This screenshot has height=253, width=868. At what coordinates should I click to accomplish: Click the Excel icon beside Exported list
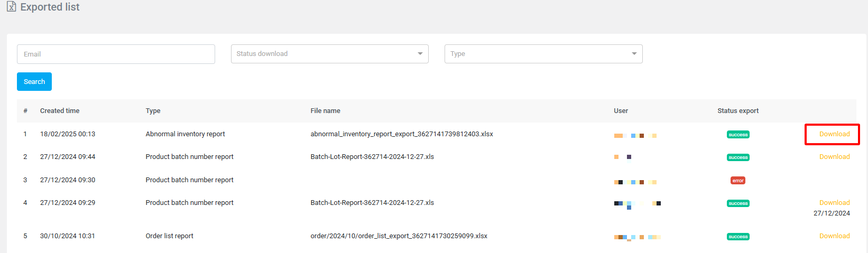point(11,7)
